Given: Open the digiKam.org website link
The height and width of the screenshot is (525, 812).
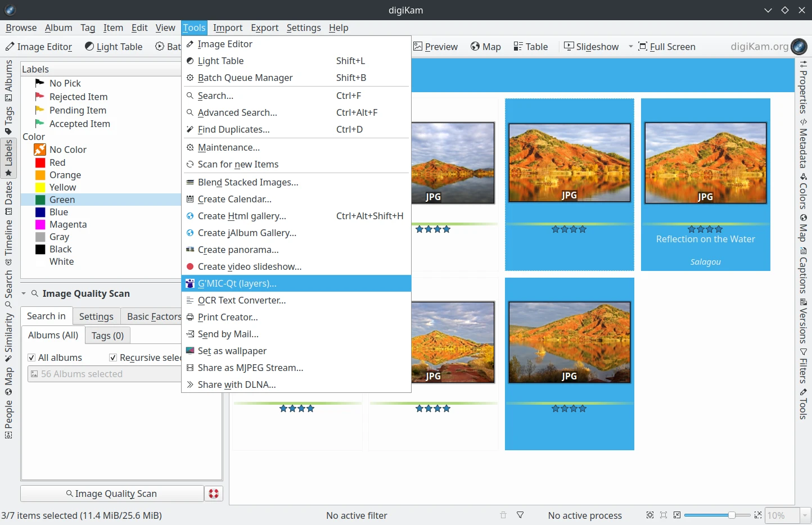Looking at the screenshot, I should [x=768, y=47].
